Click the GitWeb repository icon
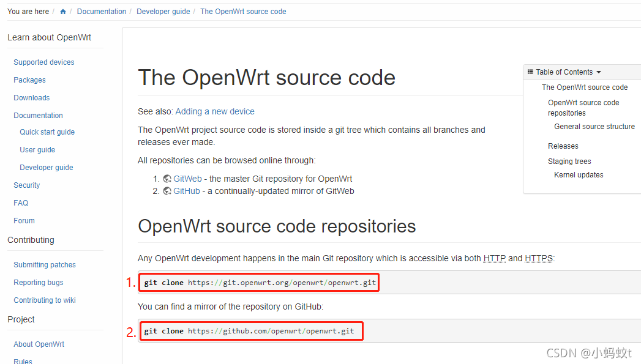The image size is (641, 364). pos(167,179)
